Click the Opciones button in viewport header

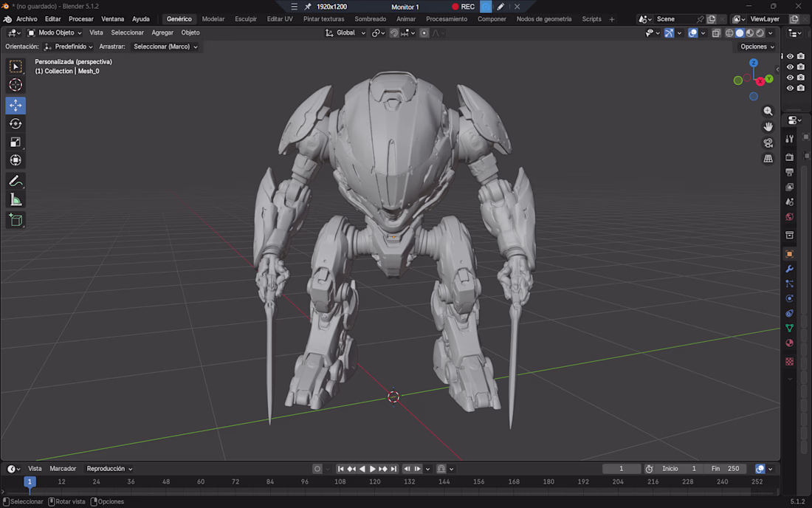(x=757, y=47)
